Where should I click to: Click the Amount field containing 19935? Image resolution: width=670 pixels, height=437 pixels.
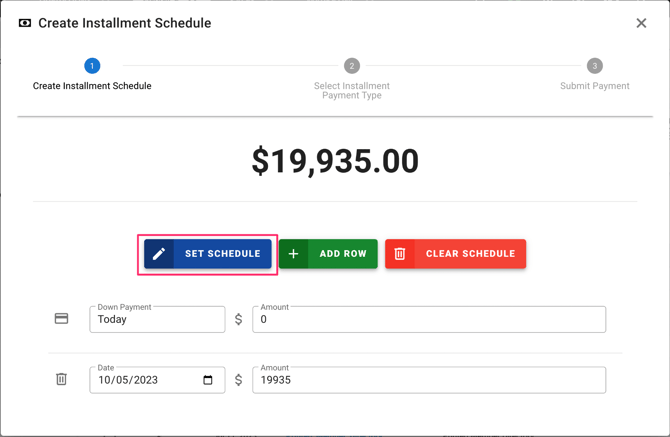click(x=429, y=380)
